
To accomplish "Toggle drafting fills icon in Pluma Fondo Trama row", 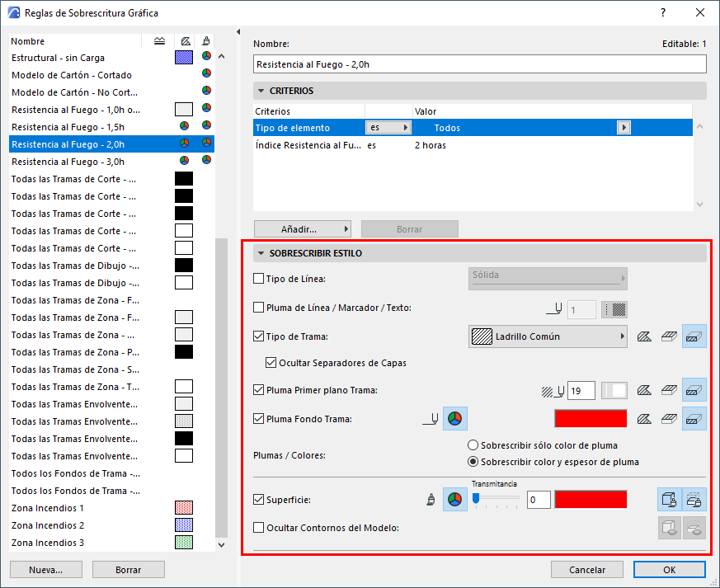I will point(644,419).
